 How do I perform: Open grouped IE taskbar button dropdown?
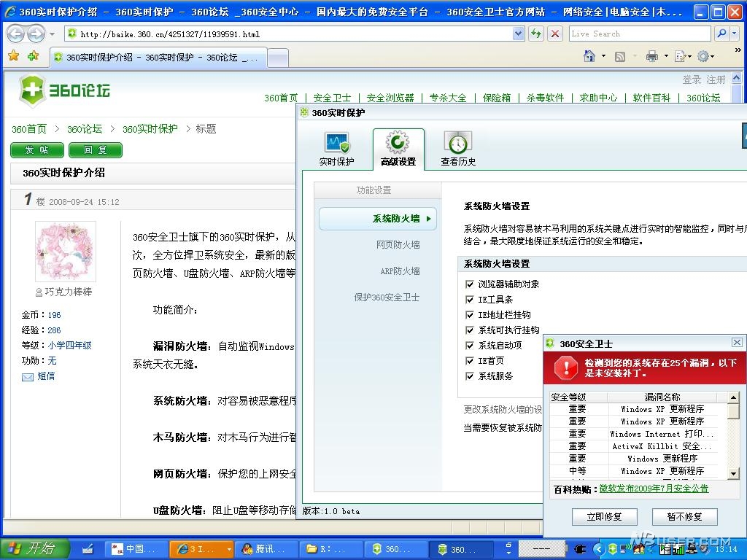click(x=229, y=549)
